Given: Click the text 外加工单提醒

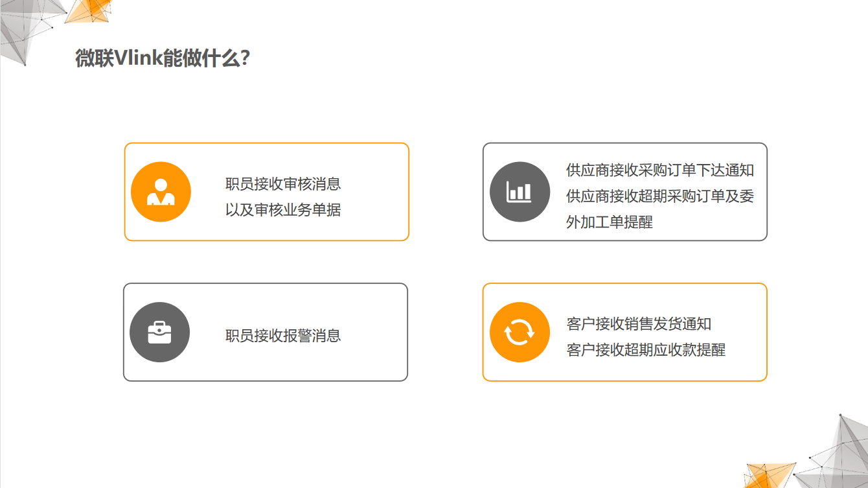Looking at the screenshot, I should [610, 222].
